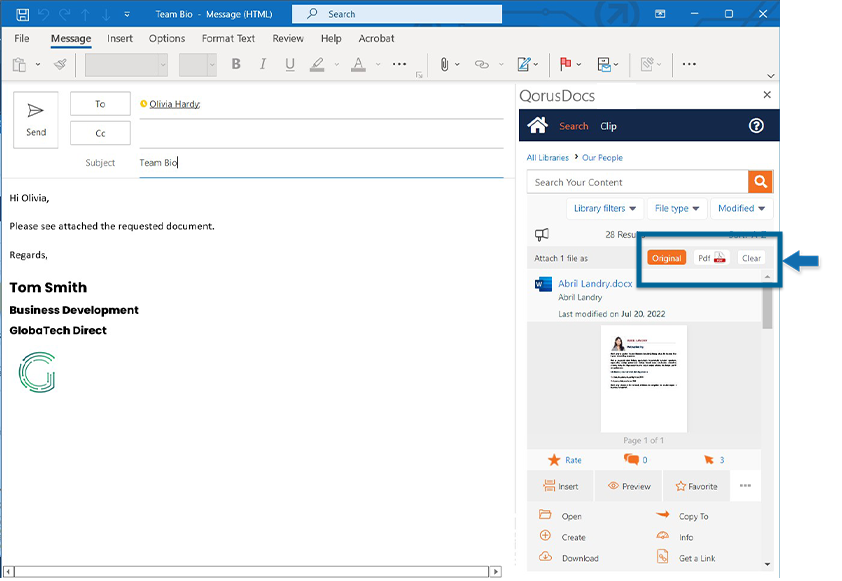Choose Pdf as the attachment format

coord(712,258)
